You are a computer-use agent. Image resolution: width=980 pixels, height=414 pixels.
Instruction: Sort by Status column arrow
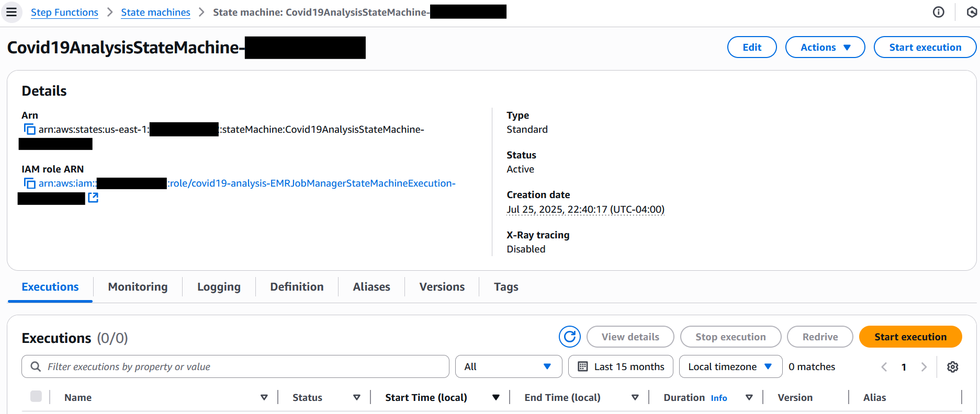(x=357, y=397)
